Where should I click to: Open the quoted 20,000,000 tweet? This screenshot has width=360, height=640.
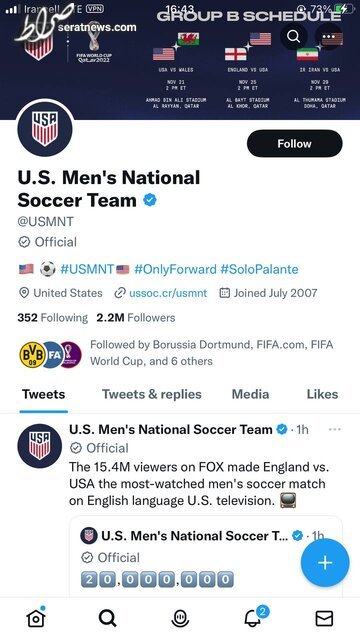click(x=205, y=558)
